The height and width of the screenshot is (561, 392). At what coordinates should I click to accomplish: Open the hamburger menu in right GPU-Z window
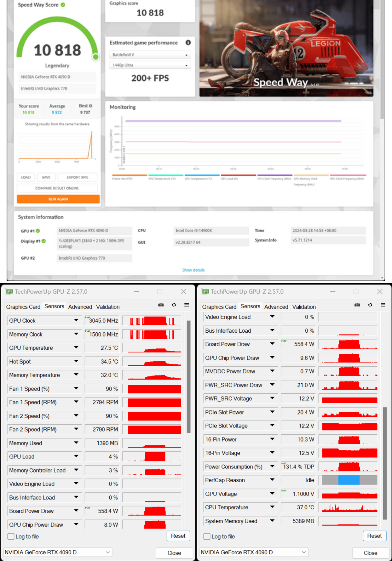click(x=383, y=305)
